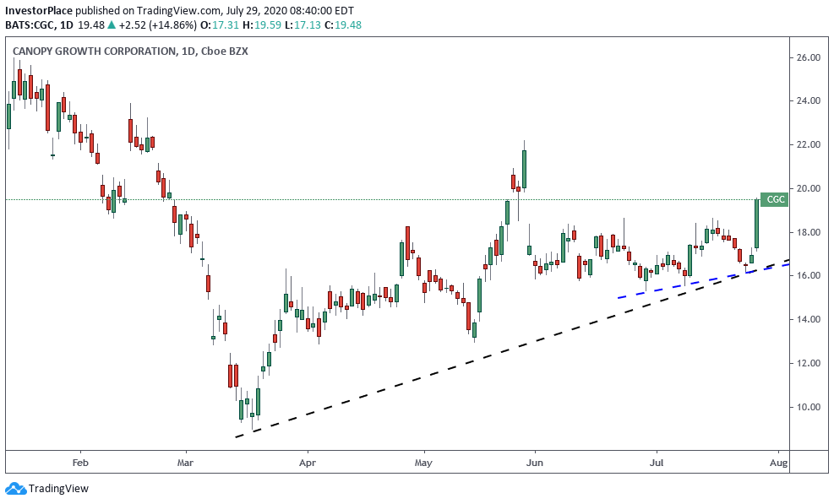Image resolution: width=834 pixels, height=504 pixels.
Task: Click the Mar label on time axis
Action: coord(185,463)
